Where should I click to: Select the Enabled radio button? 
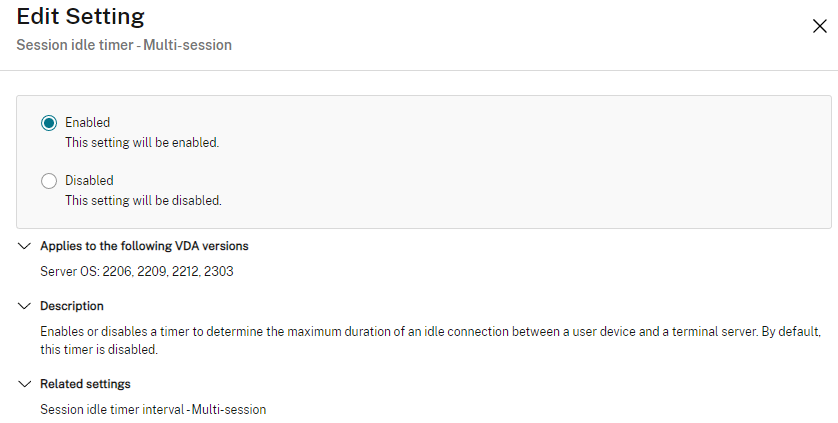click(x=49, y=123)
